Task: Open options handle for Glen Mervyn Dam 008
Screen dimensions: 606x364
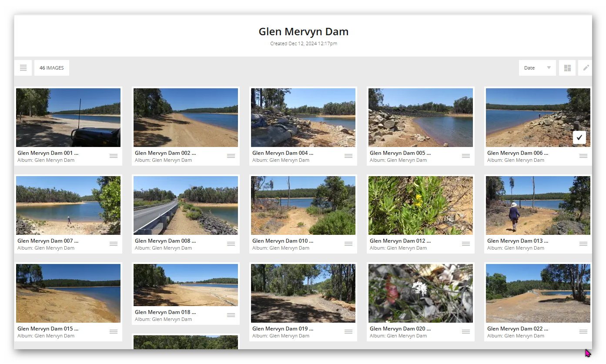Action: coord(231,244)
